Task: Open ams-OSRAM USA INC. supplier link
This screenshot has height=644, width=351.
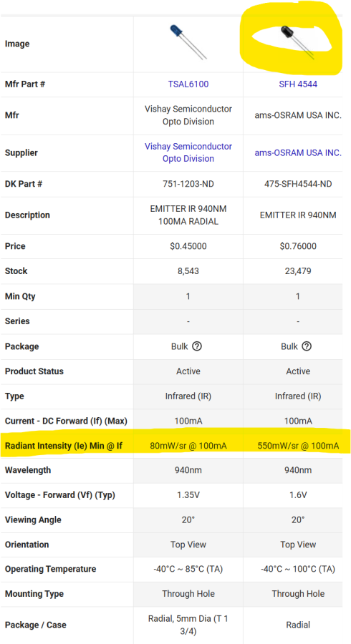Action: click(x=298, y=153)
